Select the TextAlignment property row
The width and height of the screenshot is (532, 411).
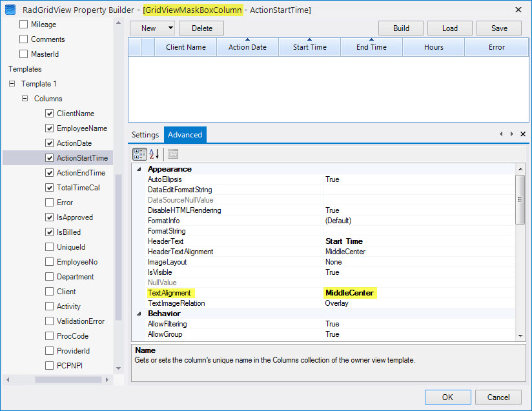click(331, 293)
